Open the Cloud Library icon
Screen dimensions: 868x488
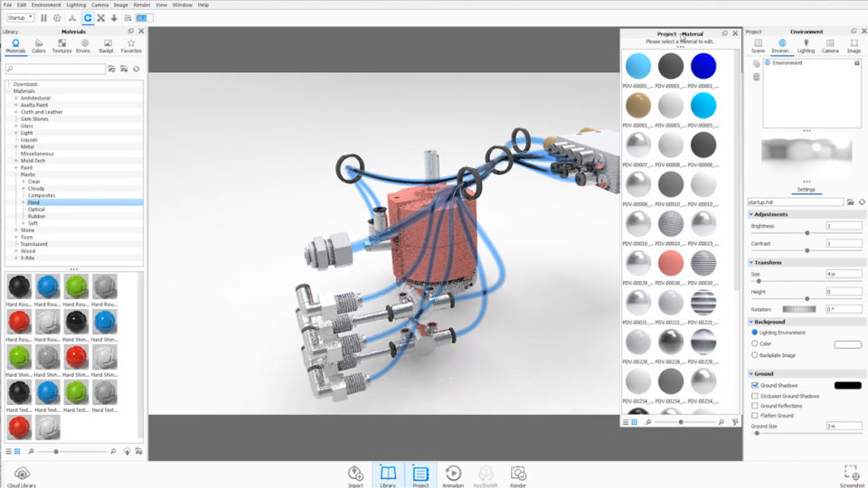(x=22, y=474)
